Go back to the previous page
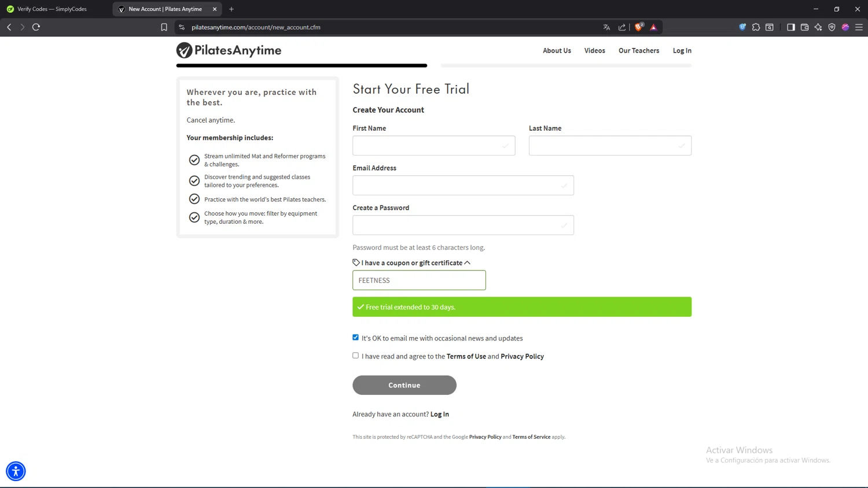 [x=9, y=27]
